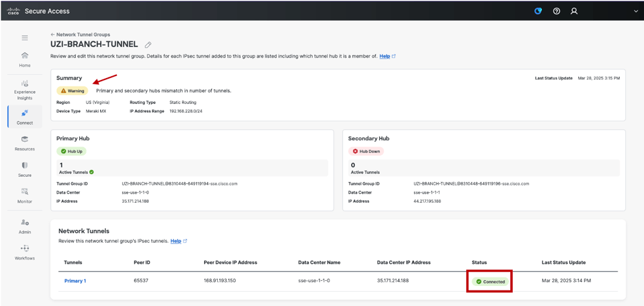The image size is (644, 306).
Task: Click Peer Device IP Address column header
Action: click(231, 263)
